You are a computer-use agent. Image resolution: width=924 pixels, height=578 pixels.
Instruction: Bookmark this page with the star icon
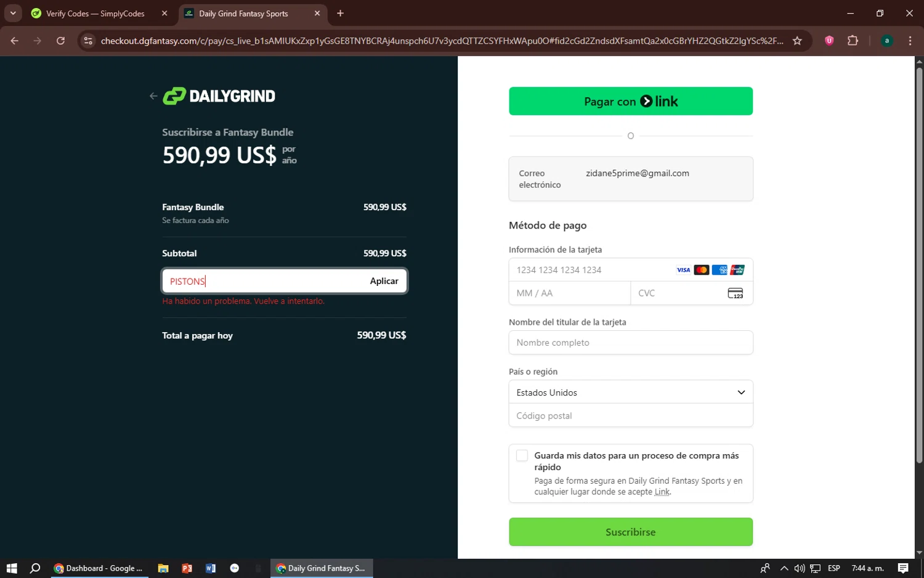797,41
